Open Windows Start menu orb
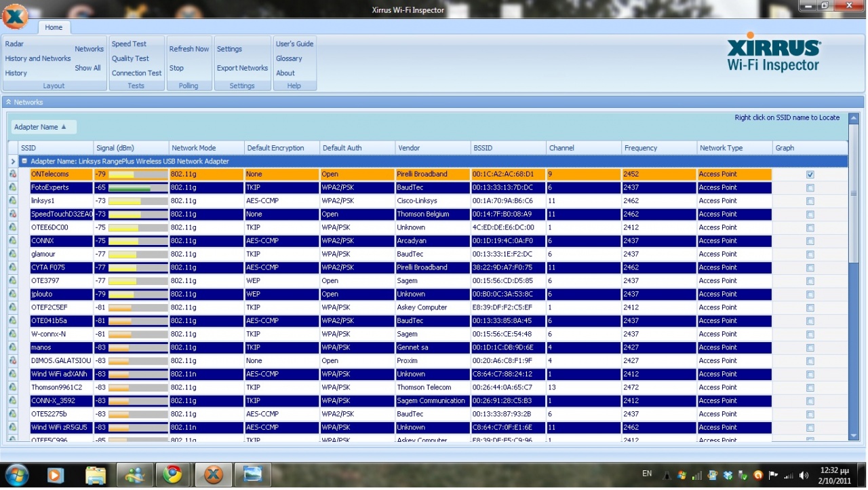The image size is (868, 490). (16, 474)
